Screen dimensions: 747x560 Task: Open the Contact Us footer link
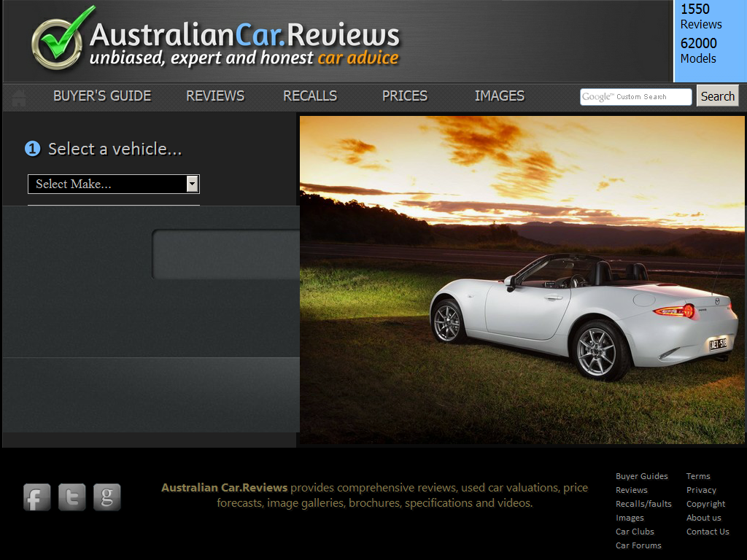click(708, 532)
